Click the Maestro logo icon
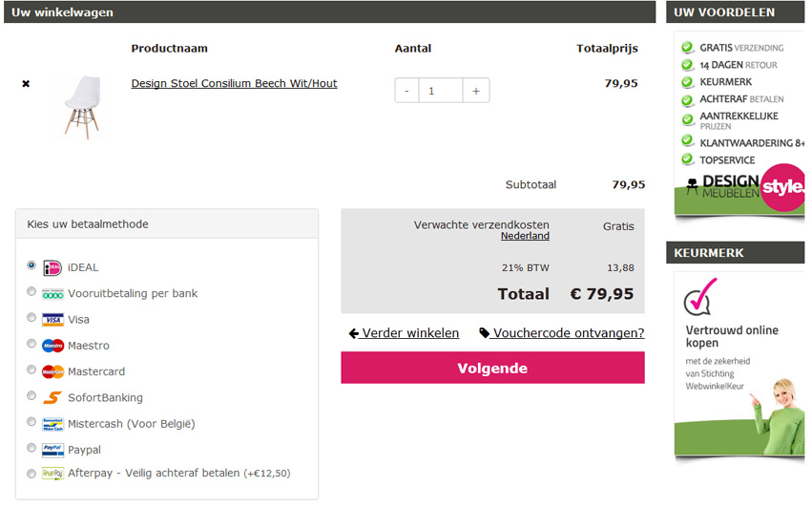This screenshot has width=812, height=508. (52, 346)
